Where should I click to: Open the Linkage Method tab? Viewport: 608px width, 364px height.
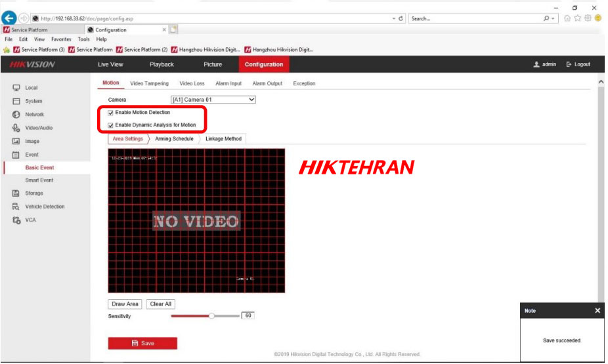tap(223, 138)
